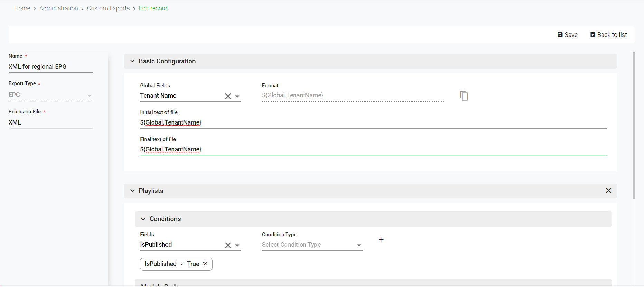
Task: Collapse the Playlists section
Action: point(132,191)
